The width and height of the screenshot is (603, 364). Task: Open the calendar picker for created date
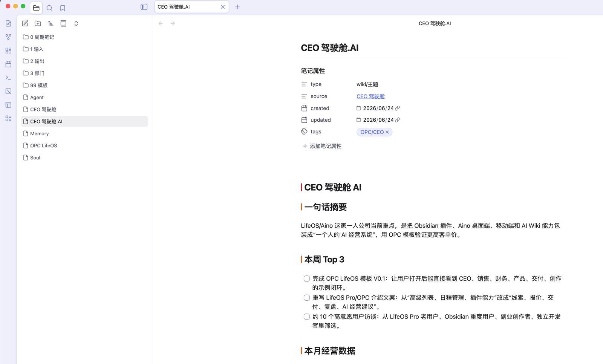click(358, 108)
